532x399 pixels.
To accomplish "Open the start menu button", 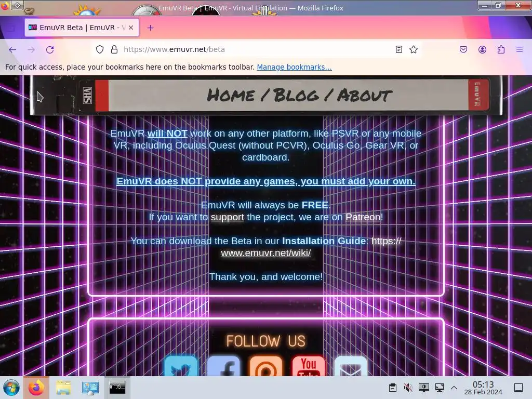I will [11, 388].
